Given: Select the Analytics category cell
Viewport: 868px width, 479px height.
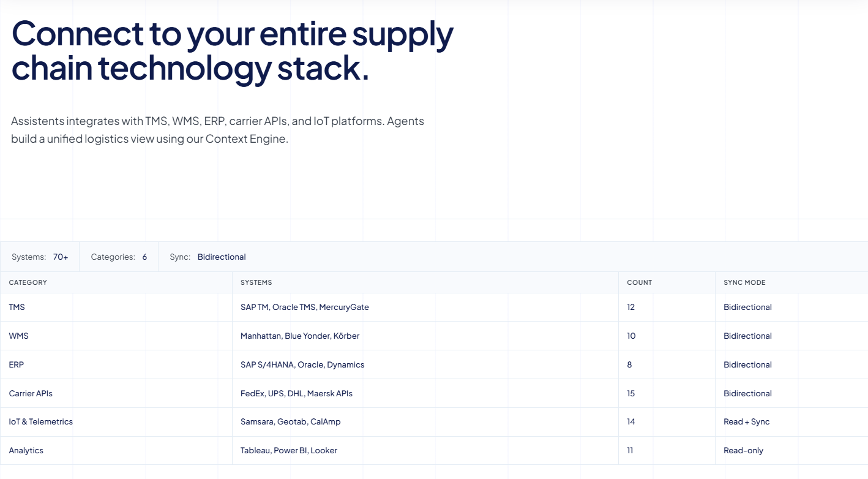Looking at the screenshot, I should [x=116, y=450].
